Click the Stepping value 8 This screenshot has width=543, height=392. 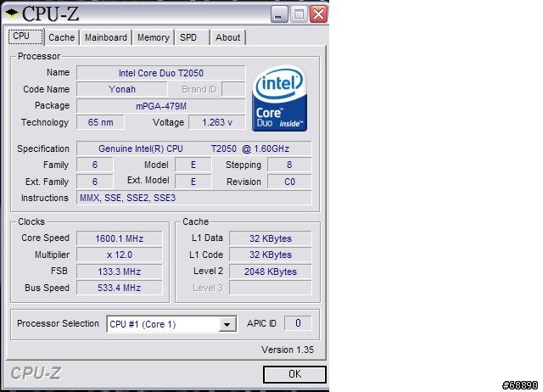289,165
